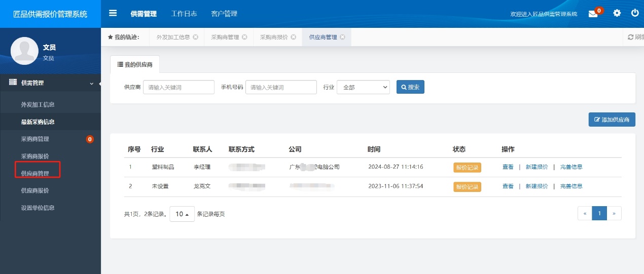Open the 行业 dropdown
644x274 pixels.
363,87
